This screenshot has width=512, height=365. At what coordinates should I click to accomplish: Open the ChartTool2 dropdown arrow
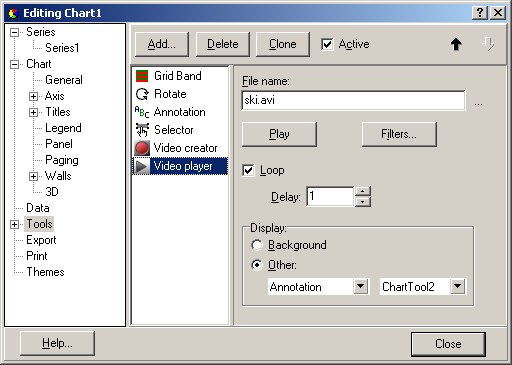click(x=458, y=286)
